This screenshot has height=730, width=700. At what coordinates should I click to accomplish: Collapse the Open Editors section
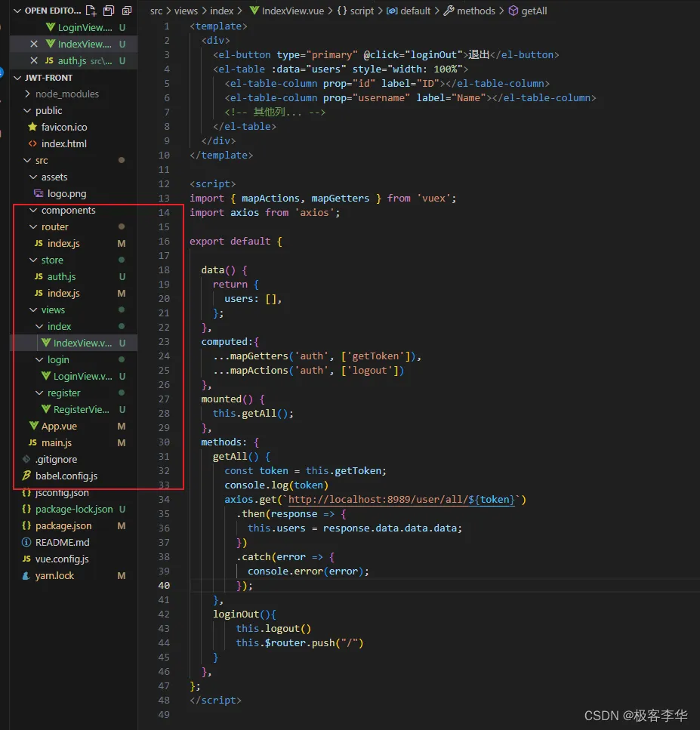tap(17, 11)
